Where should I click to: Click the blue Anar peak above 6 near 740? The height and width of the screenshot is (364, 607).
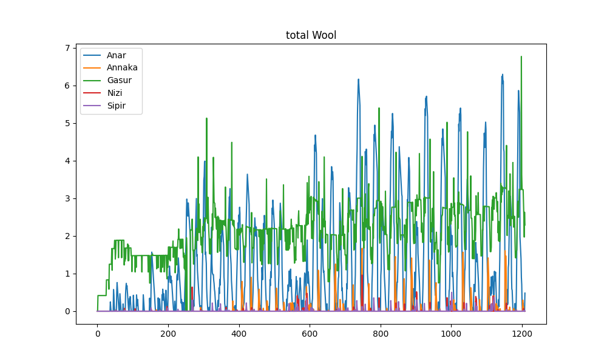coord(359,79)
